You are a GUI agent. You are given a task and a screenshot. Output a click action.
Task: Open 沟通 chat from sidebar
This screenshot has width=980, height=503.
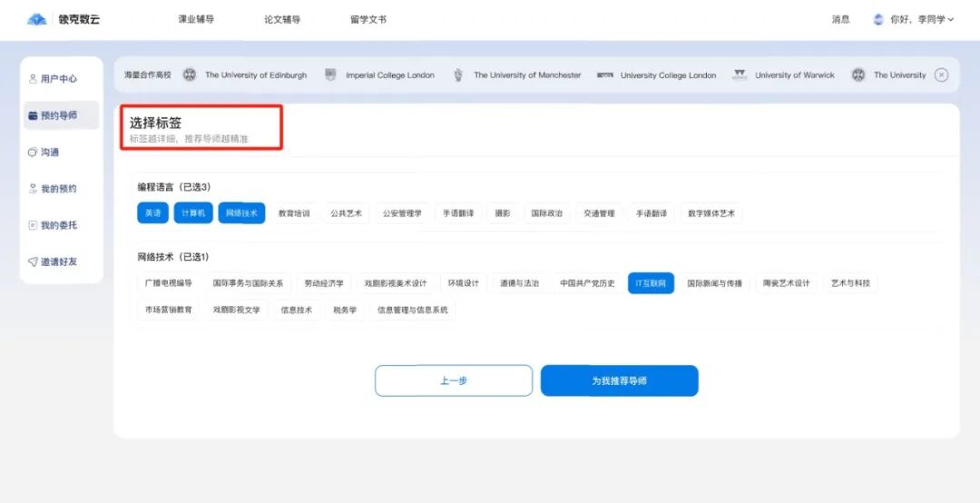[x=44, y=152]
